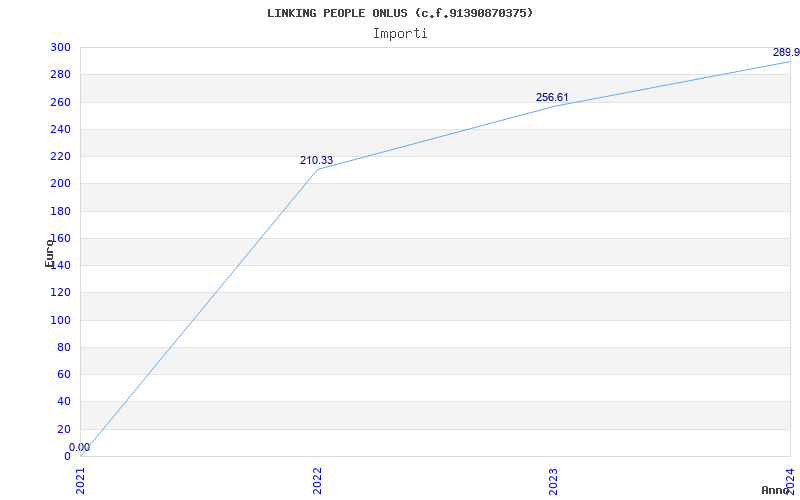The height and width of the screenshot is (500, 800).
Task: Click the 0 y-axis tick label
Action: 67,456
